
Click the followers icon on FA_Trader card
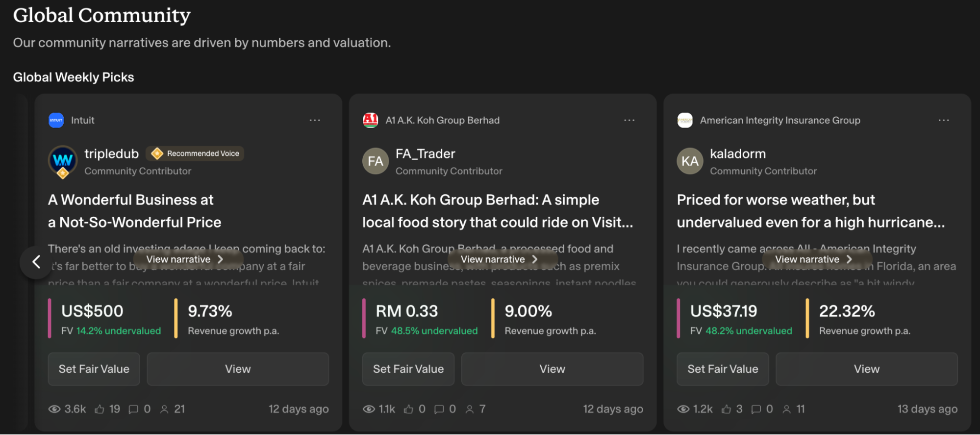(x=470, y=409)
